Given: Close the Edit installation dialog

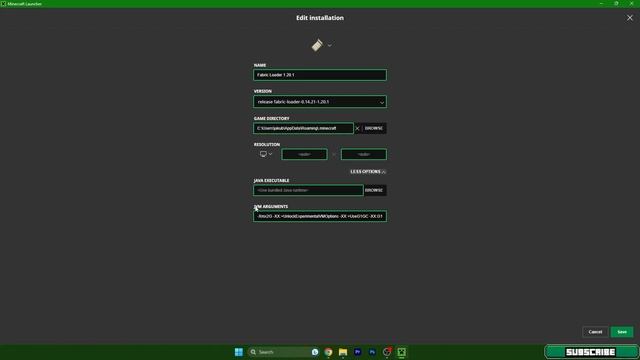Looking at the screenshot, I should point(630,18).
